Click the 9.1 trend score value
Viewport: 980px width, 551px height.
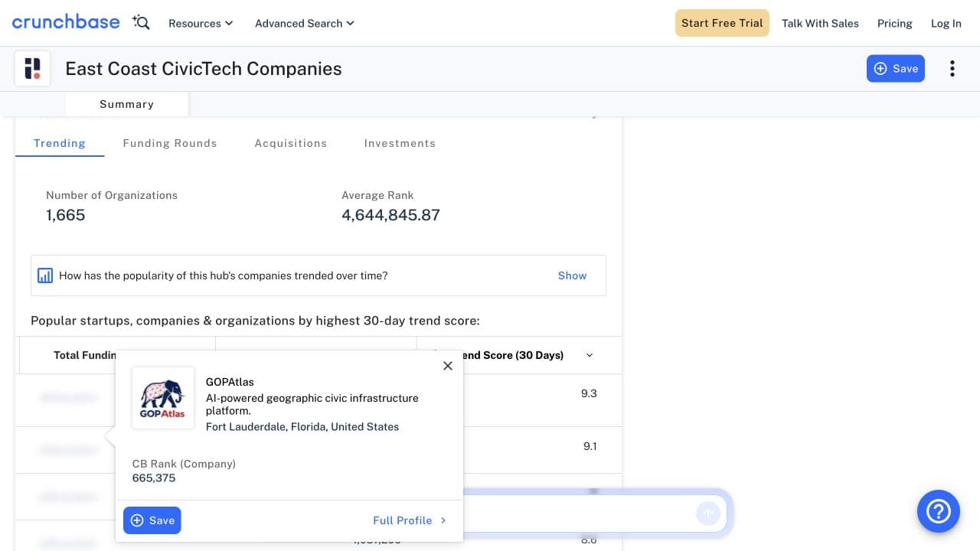[590, 446]
